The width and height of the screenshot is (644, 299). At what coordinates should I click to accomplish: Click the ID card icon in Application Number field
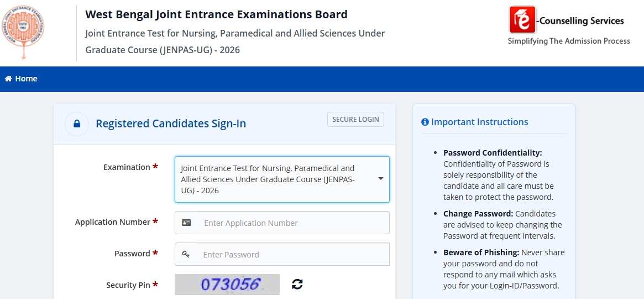tap(186, 223)
